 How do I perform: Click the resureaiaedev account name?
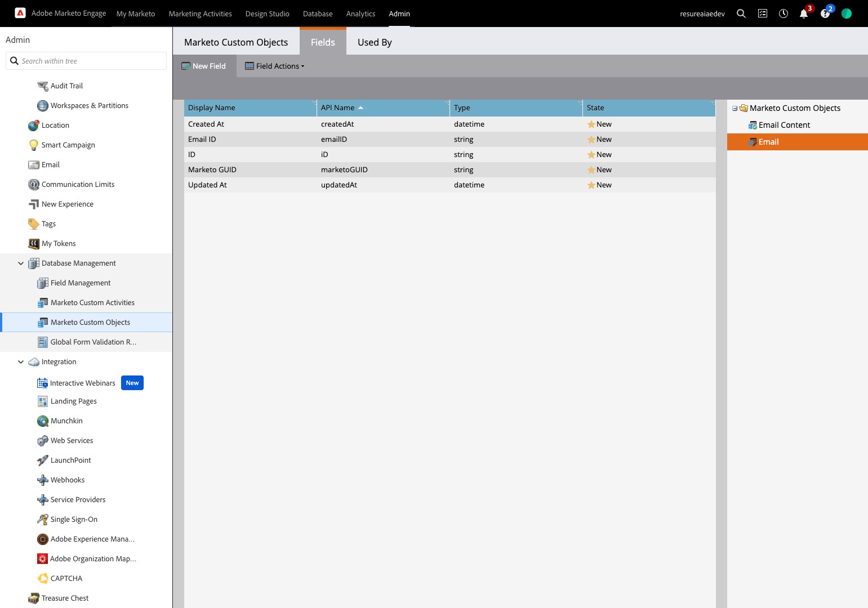click(702, 14)
